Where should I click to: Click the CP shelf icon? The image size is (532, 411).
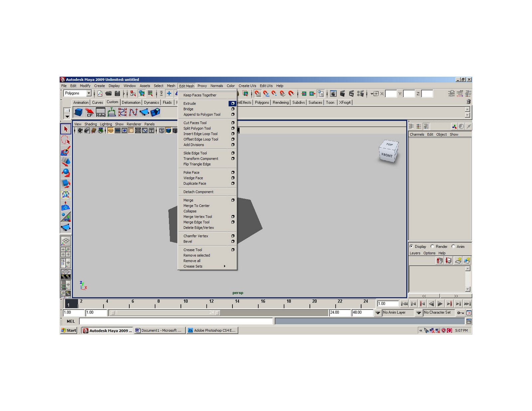pyautogui.click(x=89, y=112)
